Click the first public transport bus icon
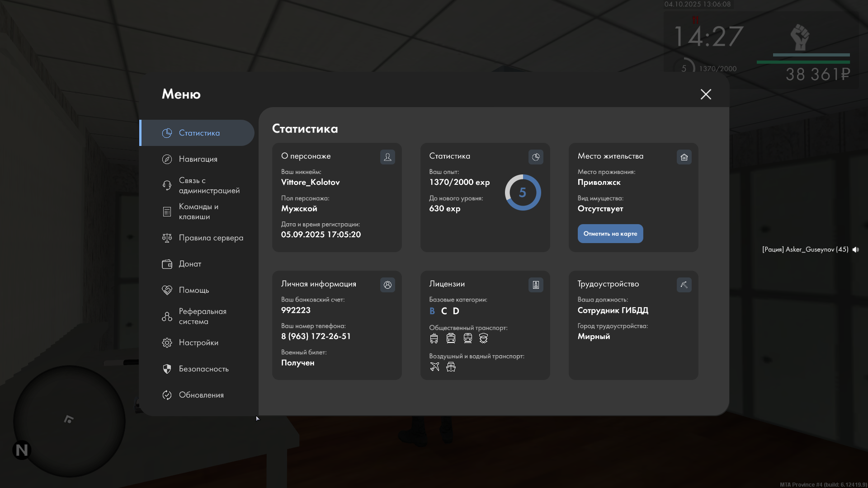Viewport: 868px width, 488px height. point(434,338)
